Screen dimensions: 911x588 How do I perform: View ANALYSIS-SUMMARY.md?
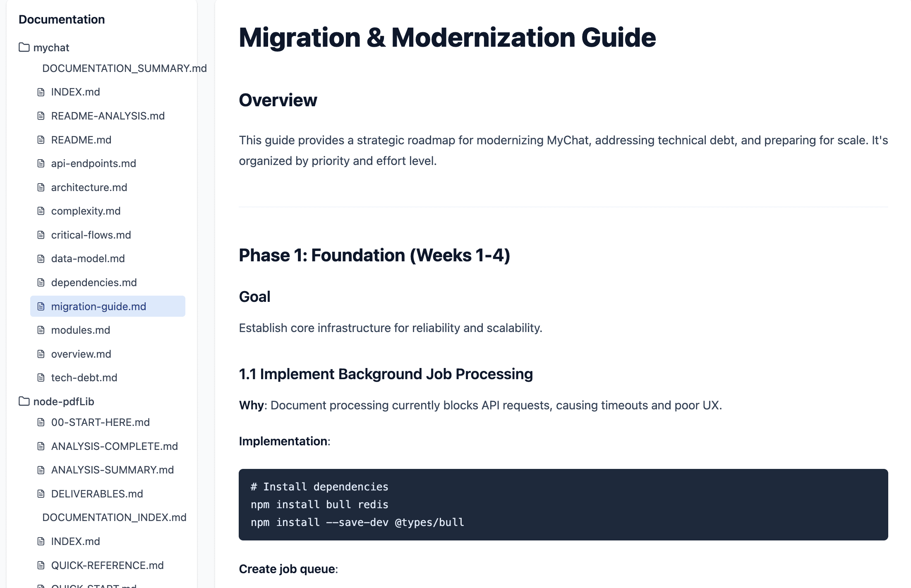[108, 470]
